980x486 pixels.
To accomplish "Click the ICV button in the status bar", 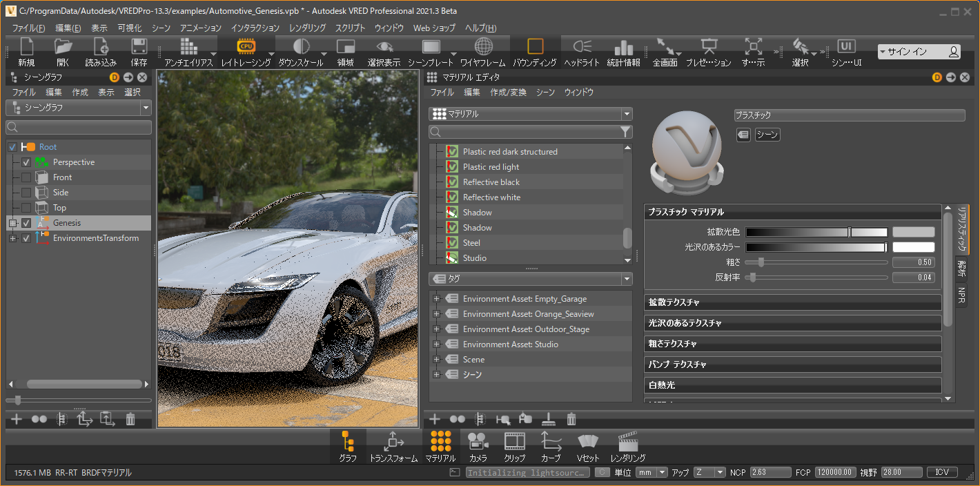I will (941, 472).
